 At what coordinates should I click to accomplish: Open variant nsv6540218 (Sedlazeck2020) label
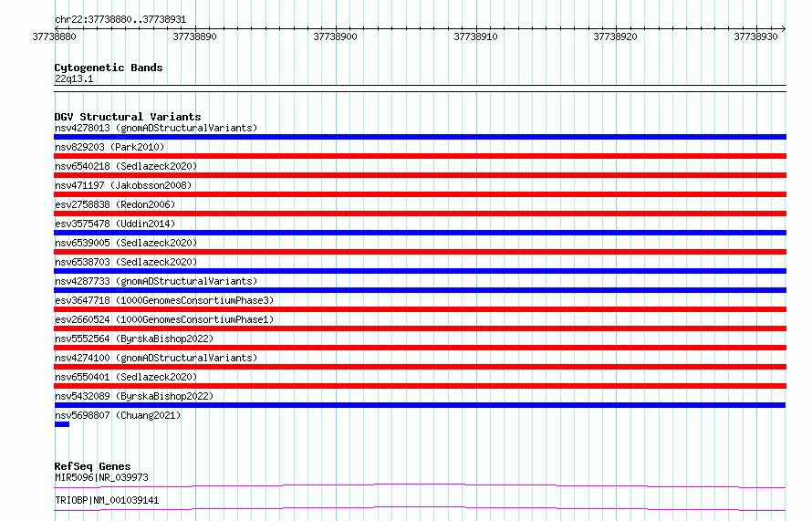coord(126,166)
